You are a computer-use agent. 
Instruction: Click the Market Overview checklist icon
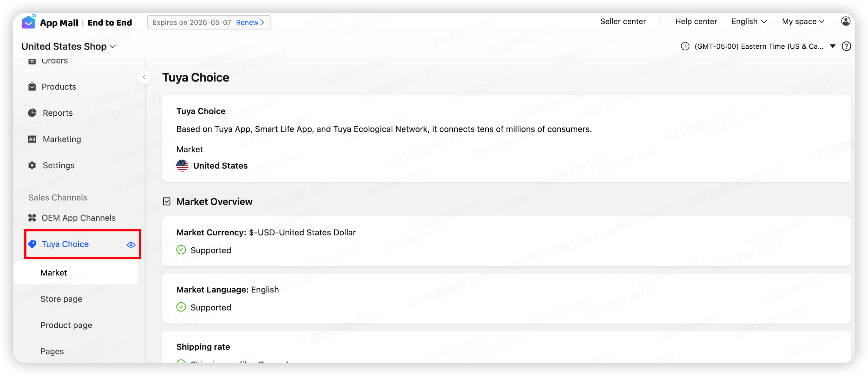[167, 202]
